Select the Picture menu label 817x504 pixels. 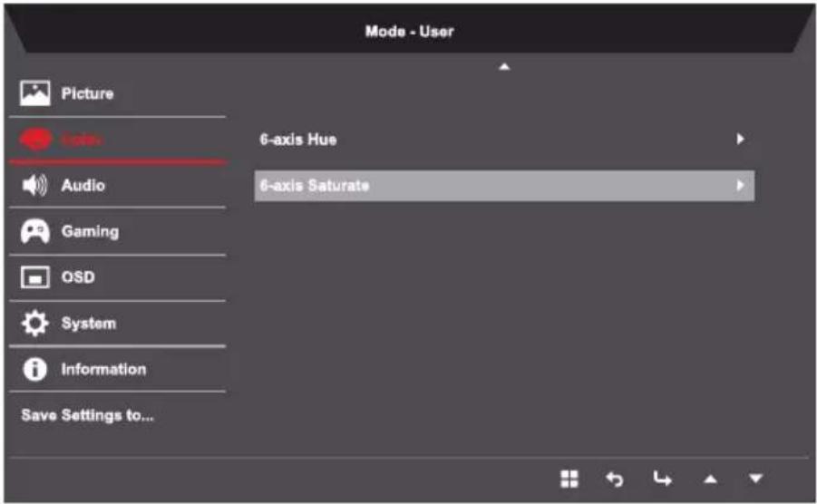tap(87, 93)
